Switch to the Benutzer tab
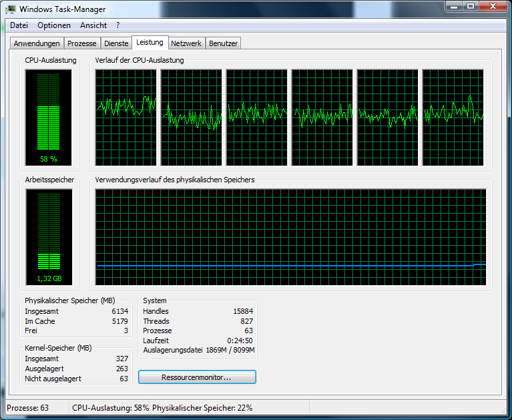 coord(224,43)
